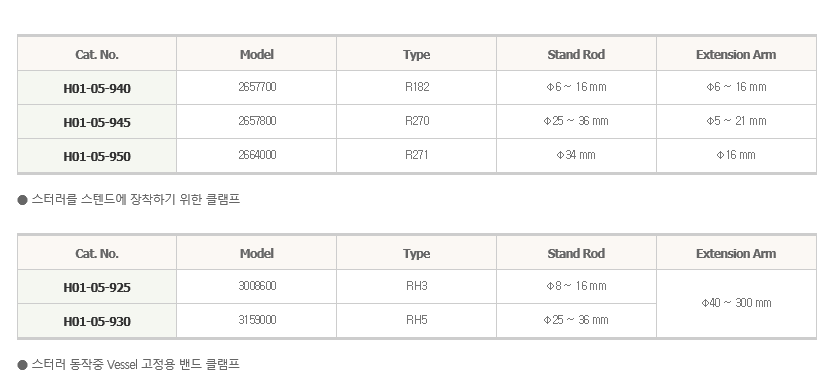Click catalog number H01-05-930

[x=97, y=321]
